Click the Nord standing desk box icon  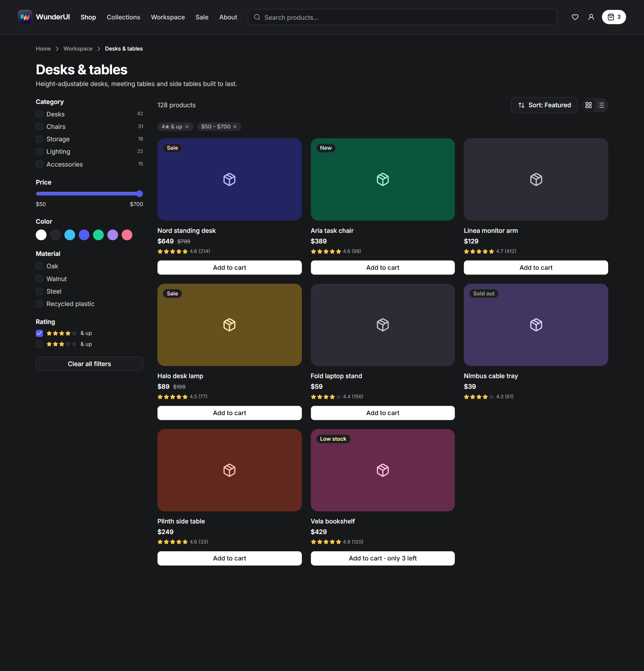tap(229, 179)
